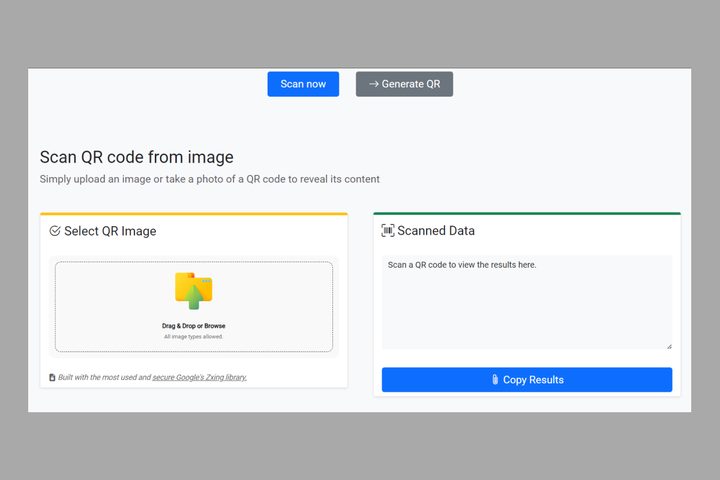
Task: Click the yellow folder upload icon
Action: point(193,290)
